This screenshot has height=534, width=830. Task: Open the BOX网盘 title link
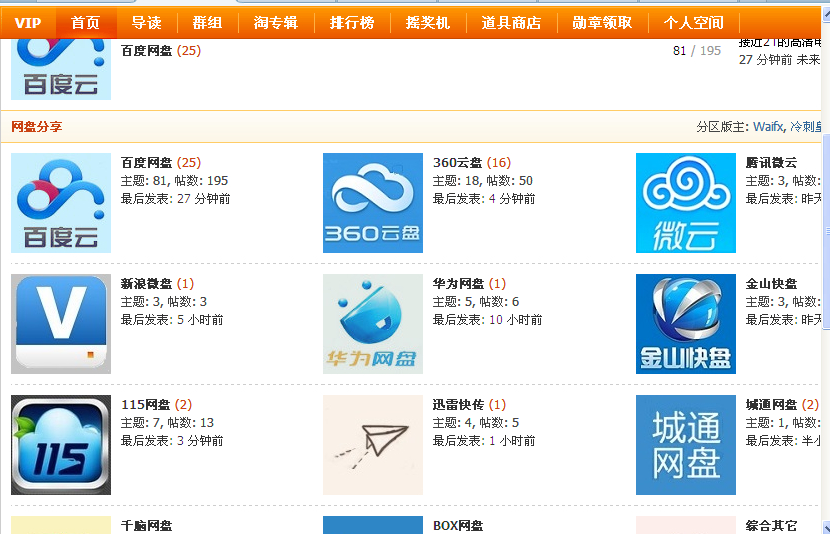458,526
